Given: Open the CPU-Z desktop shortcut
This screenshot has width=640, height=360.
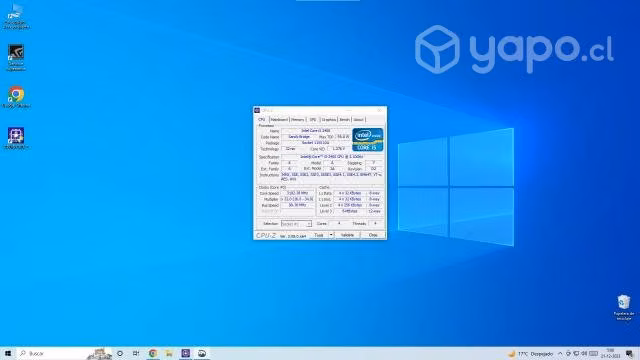Looking at the screenshot, I should click(x=16, y=138).
